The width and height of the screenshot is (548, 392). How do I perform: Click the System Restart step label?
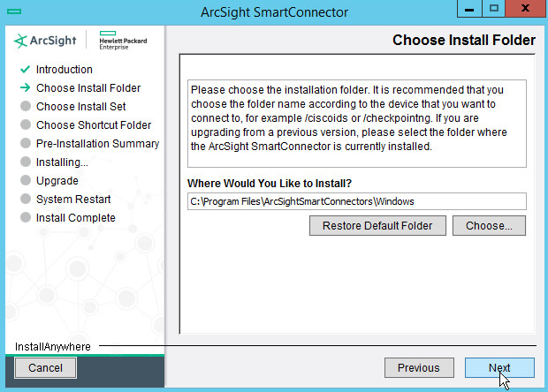tap(73, 200)
